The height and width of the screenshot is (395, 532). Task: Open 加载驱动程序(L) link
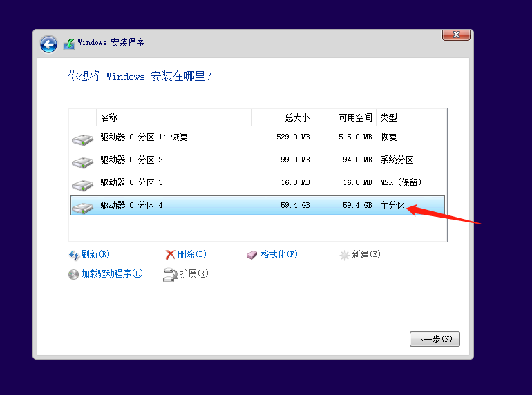click(112, 273)
